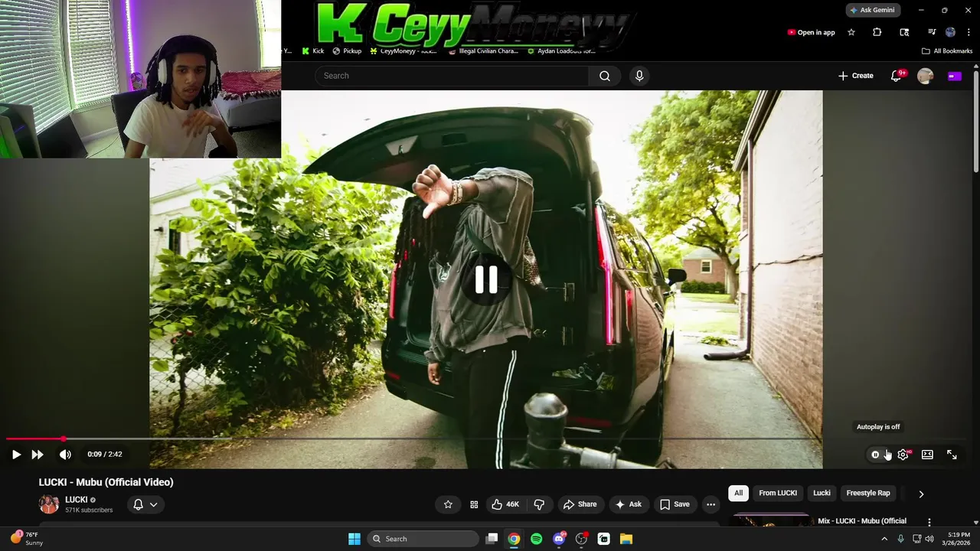980x551 pixels.
Task: Open the YouTube account avatar menu
Action: click(925, 76)
